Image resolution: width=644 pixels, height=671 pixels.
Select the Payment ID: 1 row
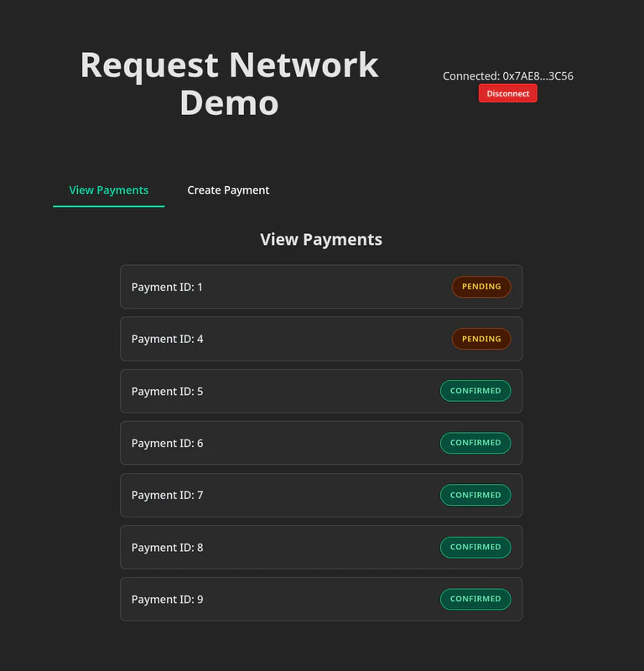321,287
